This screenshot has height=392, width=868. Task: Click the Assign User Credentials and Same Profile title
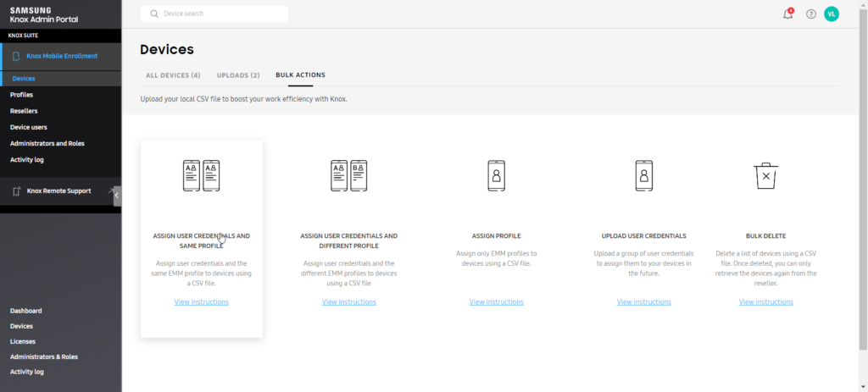pos(202,241)
